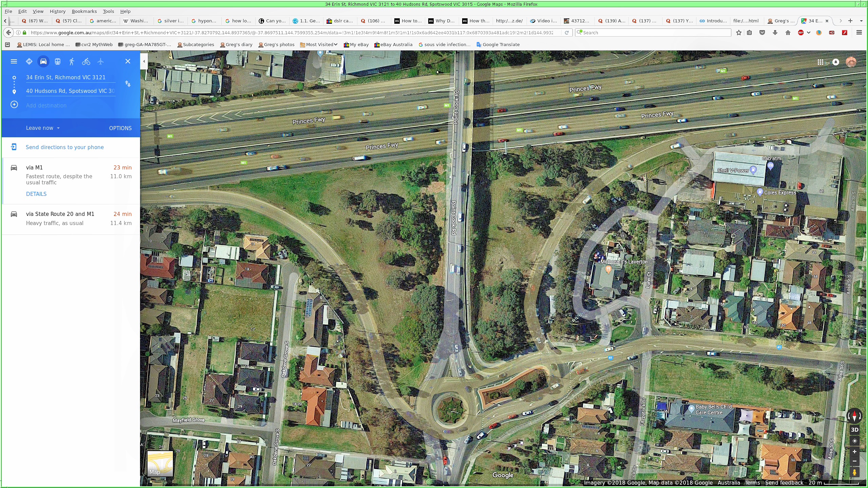Image resolution: width=868 pixels, height=488 pixels.
Task: Select cycling travel mode
Action: click(86, 61)
